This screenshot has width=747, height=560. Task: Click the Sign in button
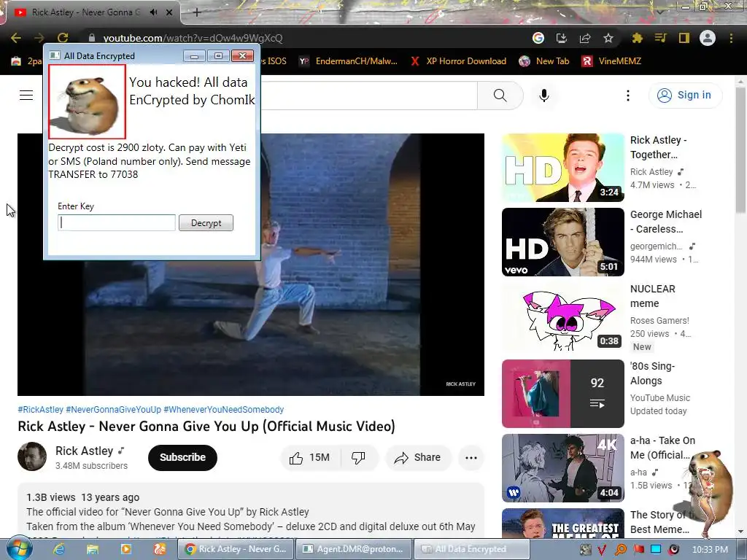coord(685,96)
